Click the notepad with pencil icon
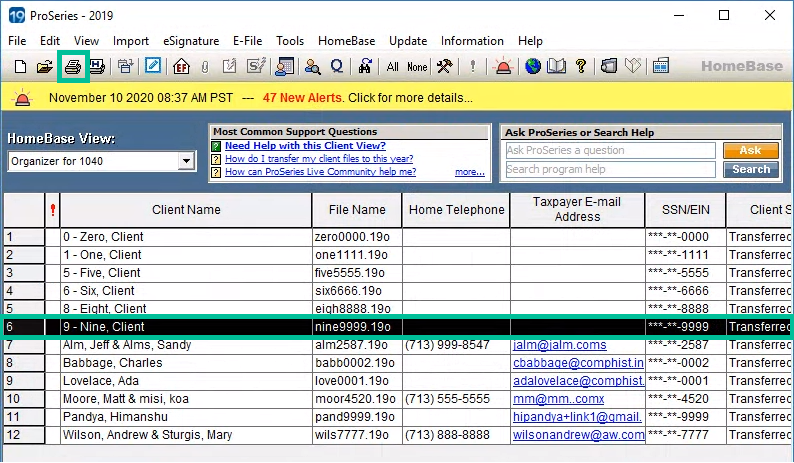Screen dimensions: 794x463 pos(229,66)
